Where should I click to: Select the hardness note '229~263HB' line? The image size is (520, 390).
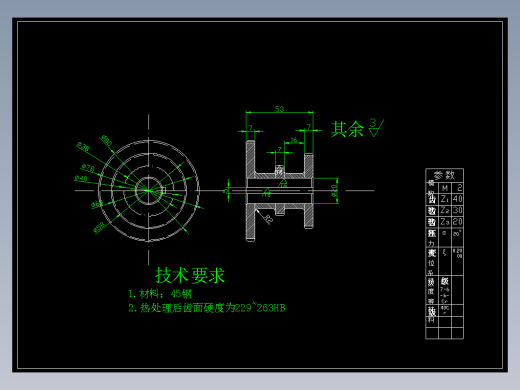tap(207, 308)
